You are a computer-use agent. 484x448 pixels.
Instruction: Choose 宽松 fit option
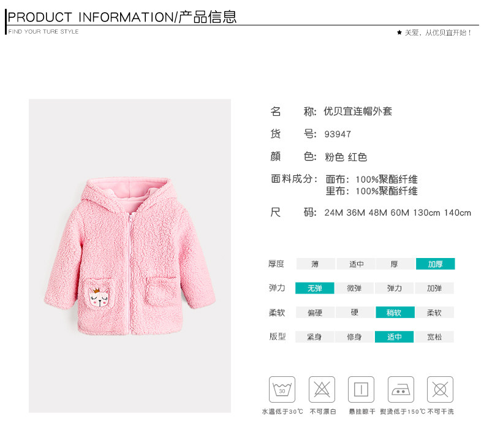tap(434, 337)
